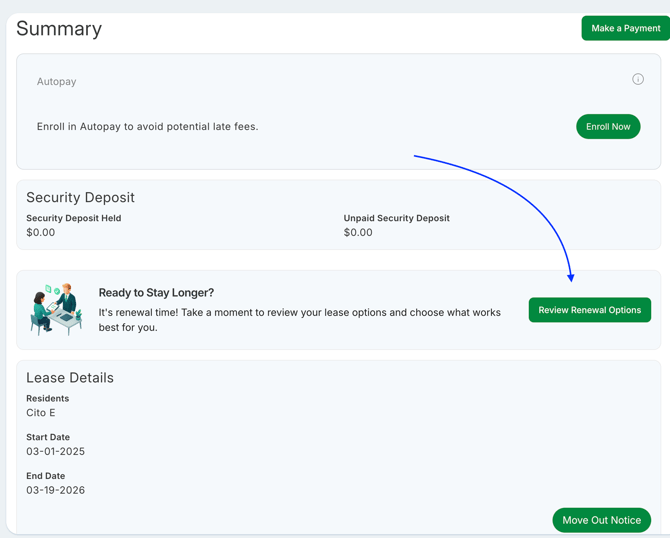Click the late fees Autopay message
670x538 pixels.
(147, 127)
